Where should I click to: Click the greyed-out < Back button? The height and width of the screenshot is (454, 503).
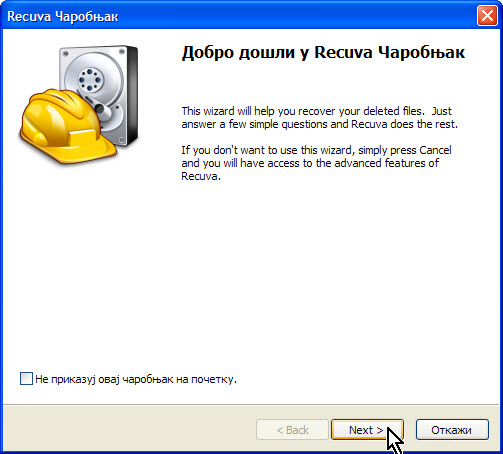[x=292, y=430]
